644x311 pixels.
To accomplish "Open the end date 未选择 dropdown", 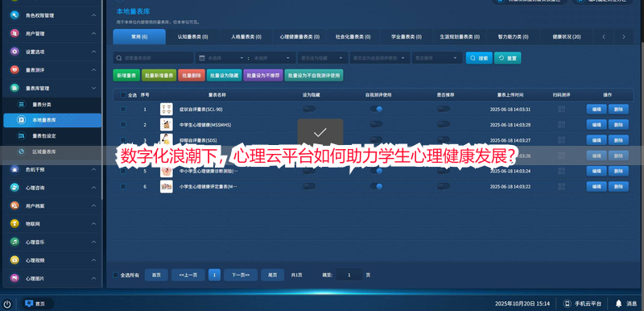I will tap(272, 58).
